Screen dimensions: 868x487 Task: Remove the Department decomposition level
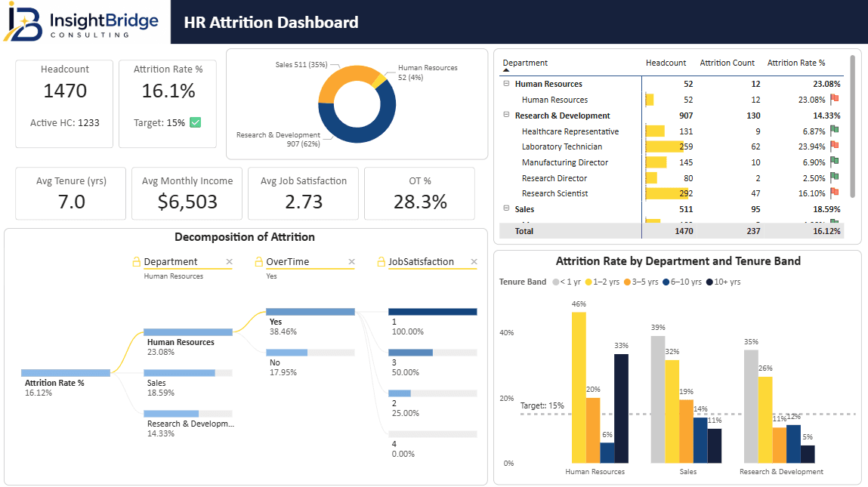229,262
